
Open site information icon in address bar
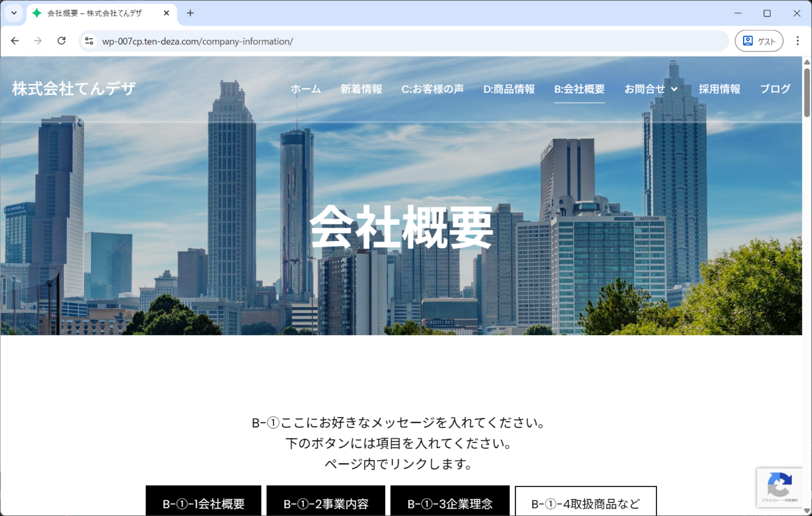(x=89, y=41)
